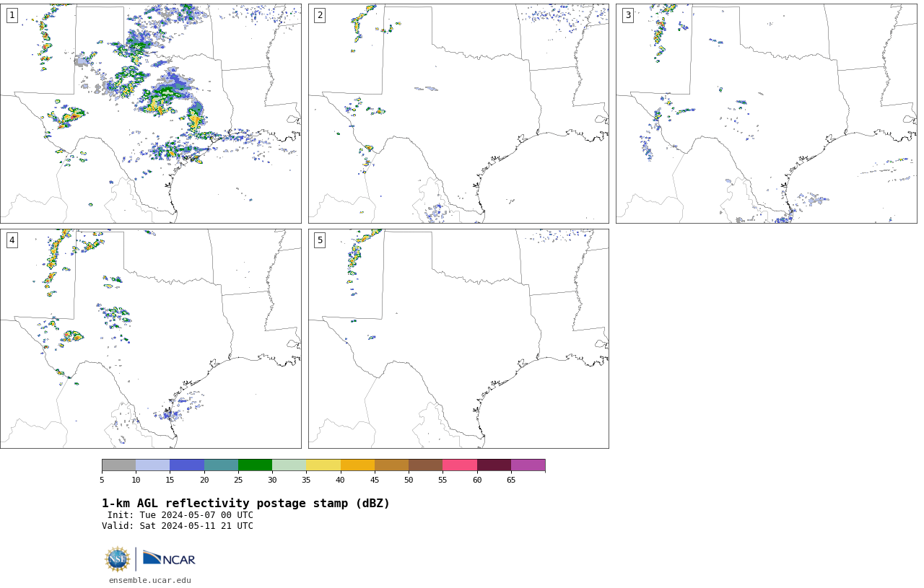Click the colorbar tick label 20
Screen dimensions: 924x588
204,480
